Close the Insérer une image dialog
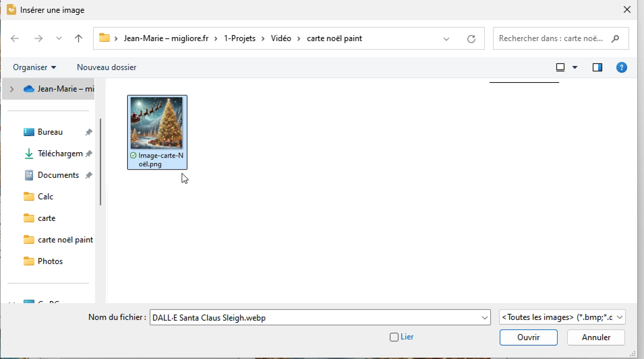Image resolution: width=644 pixels, height=359 pixels. coord(627,9)
